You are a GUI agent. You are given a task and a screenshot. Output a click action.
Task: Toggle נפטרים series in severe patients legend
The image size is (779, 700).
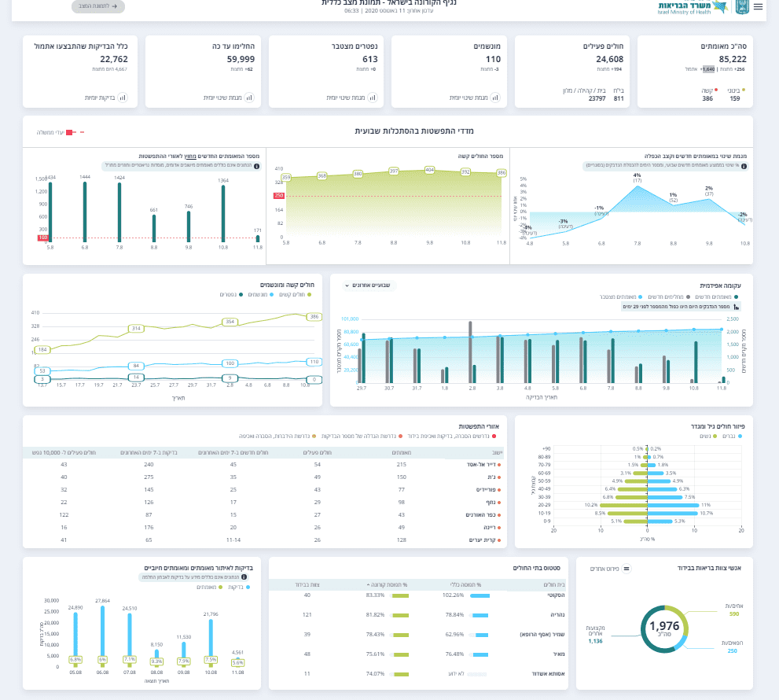232,295
